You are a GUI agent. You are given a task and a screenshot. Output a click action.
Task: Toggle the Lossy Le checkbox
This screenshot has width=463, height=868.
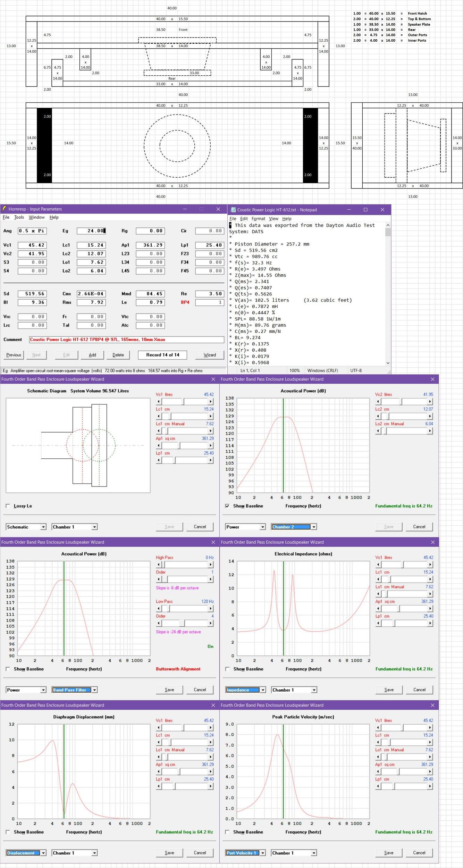tap(8, 506)
